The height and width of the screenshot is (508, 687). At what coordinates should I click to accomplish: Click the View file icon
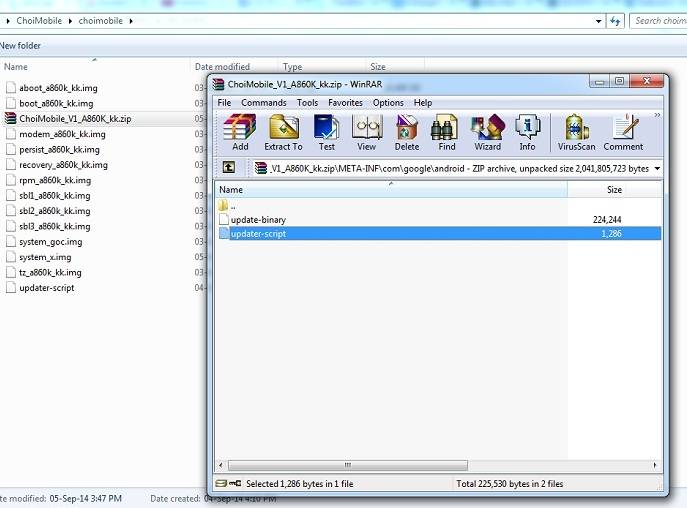(366, 132)
